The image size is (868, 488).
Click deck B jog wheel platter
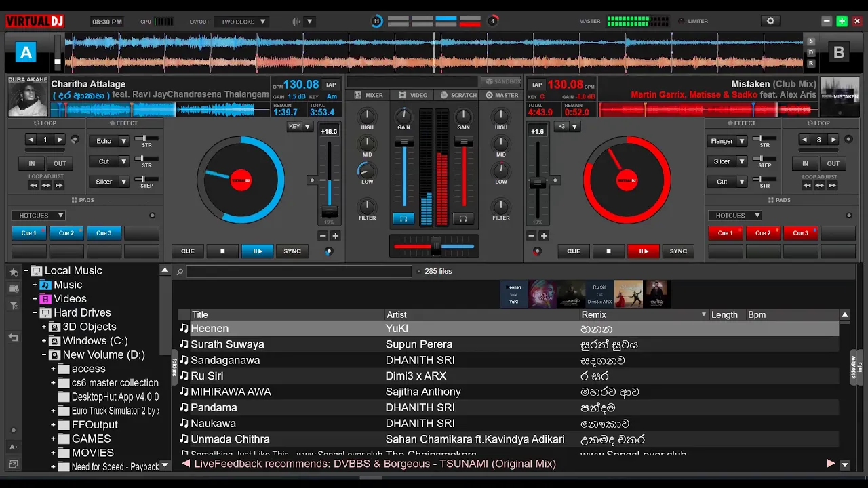tap(627, 180)
